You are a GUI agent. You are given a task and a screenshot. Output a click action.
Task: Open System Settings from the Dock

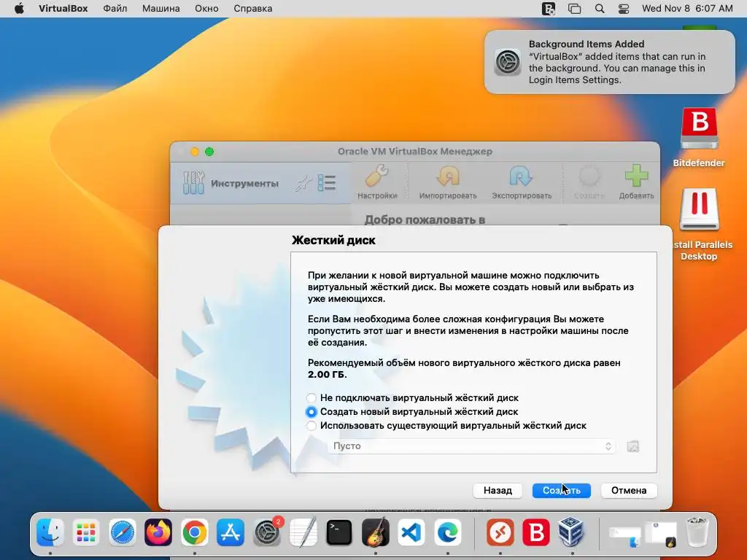click(267, 532)
